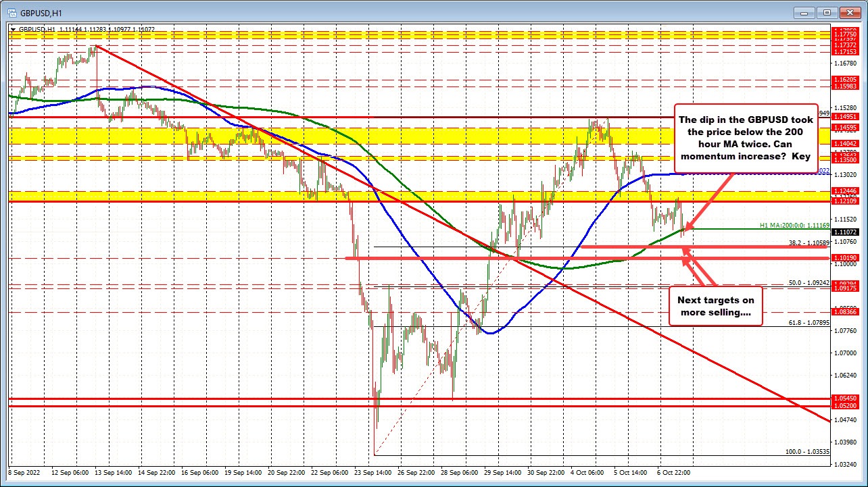868x487 pixels.
Task: Click the current price tag 1.11072
Action: [x=845, y=232]
